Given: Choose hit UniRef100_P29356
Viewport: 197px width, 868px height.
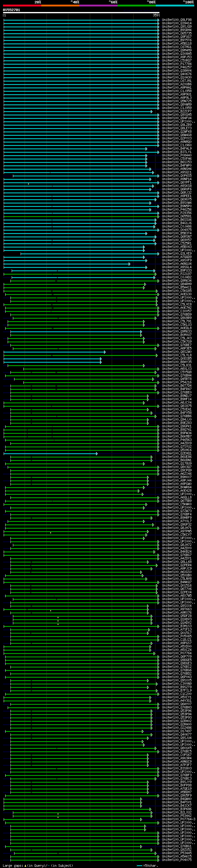Looking at the screenshot, I should pyautogui.click(x=177, y=213).
